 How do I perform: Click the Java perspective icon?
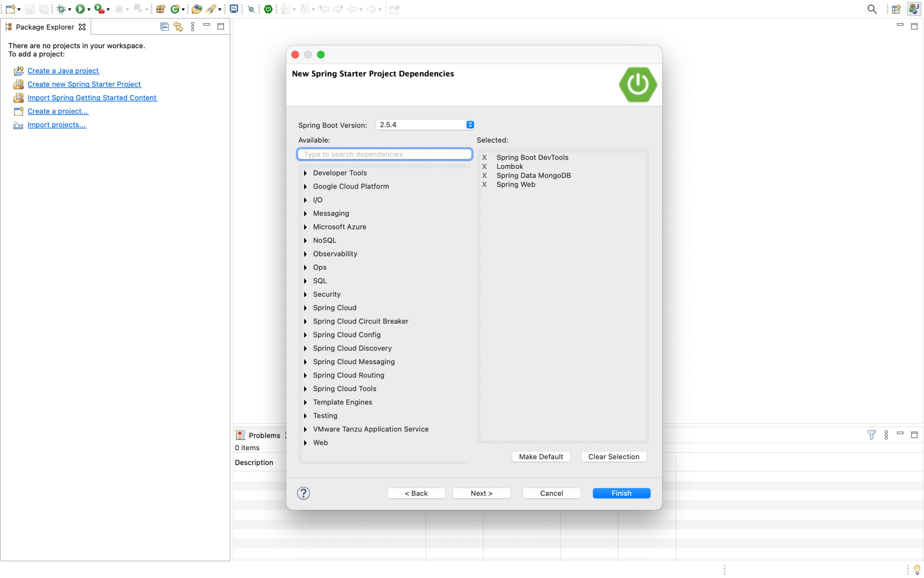[914, 9]
